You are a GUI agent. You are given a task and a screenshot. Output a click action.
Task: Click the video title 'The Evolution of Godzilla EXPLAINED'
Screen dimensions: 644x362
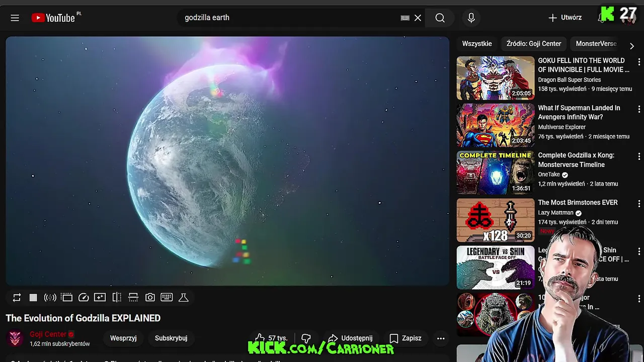[83, 318]
